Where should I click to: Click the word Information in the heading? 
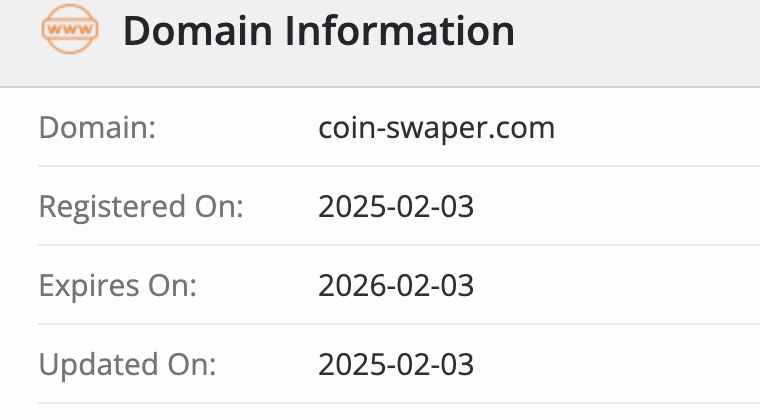pos(400,31)
